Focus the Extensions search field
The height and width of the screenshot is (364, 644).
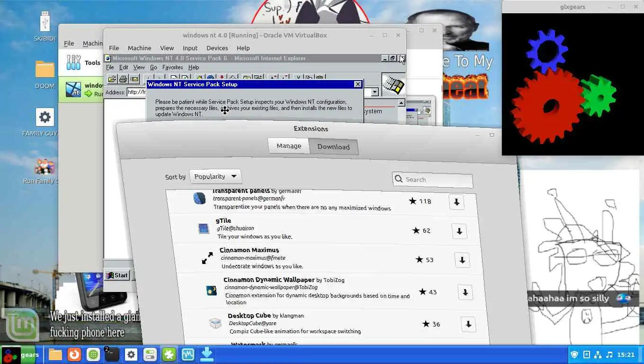[x=432, y=180]
